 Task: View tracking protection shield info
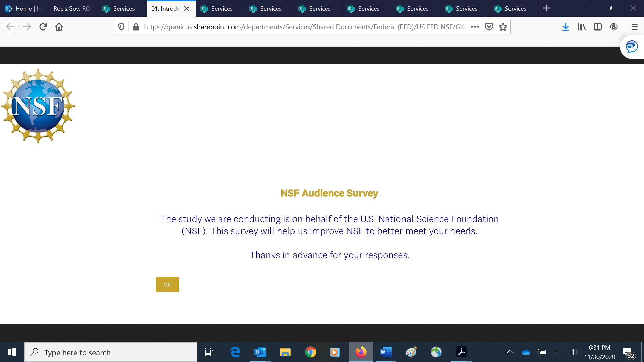(x=121, y=27)
